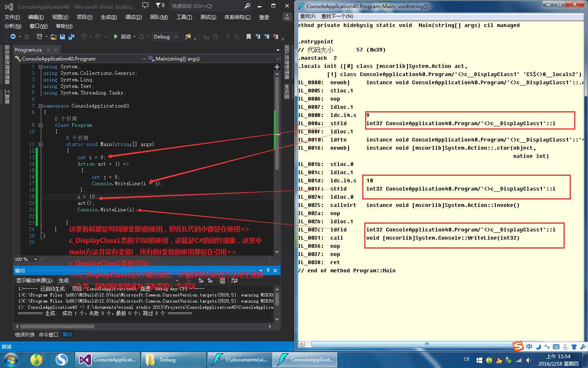Click 查找下一个(N) in IL window
This screenshot has height=368, width=588.
337,16
